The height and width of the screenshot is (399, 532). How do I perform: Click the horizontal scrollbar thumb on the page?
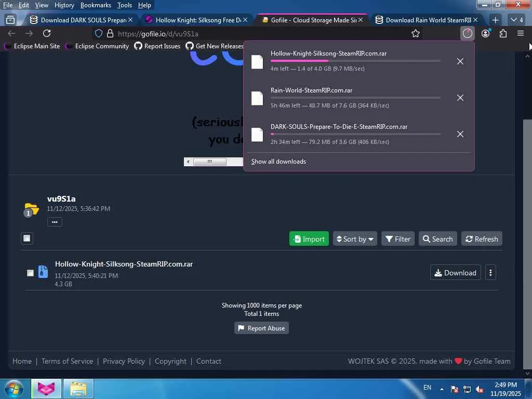(x=210, y=162)
